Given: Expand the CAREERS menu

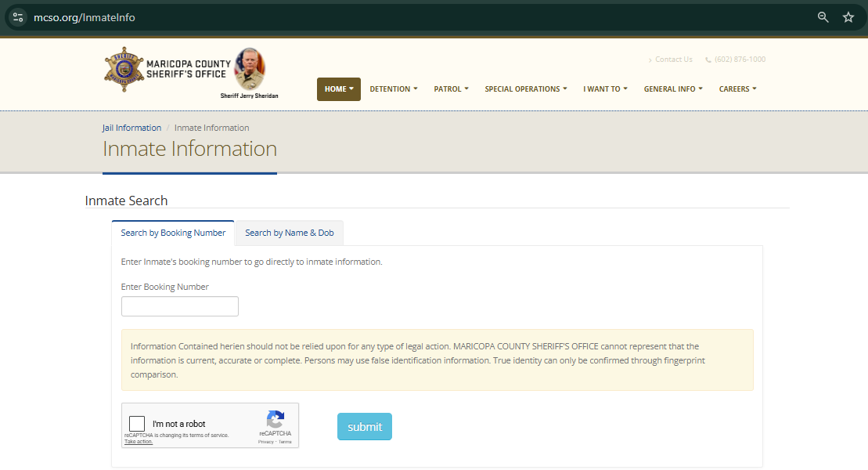Looking at the screenshot, I should coord(737,89).
